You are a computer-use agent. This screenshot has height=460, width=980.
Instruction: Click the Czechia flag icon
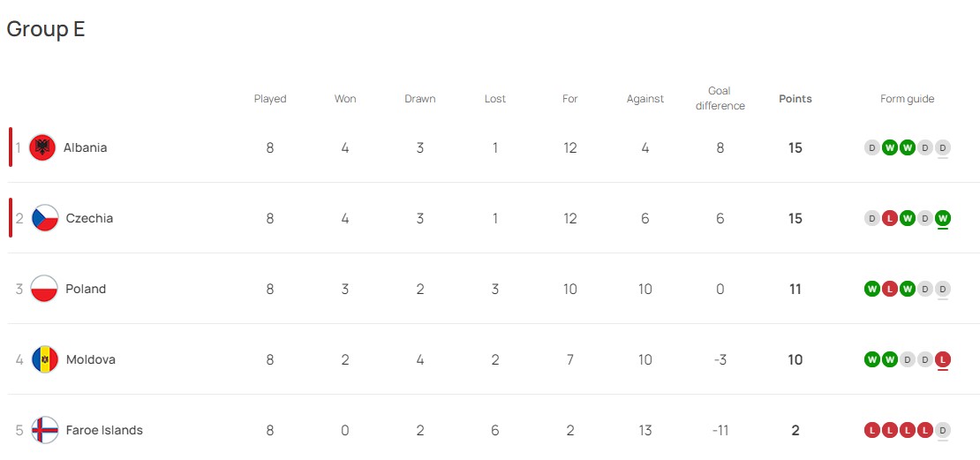point(45,218)
